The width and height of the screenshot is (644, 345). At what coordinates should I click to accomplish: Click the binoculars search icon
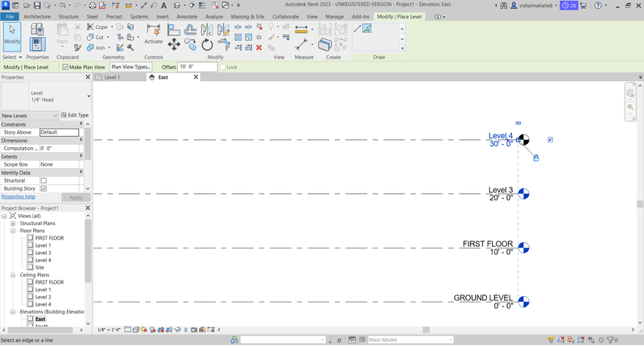coord(504,6)
